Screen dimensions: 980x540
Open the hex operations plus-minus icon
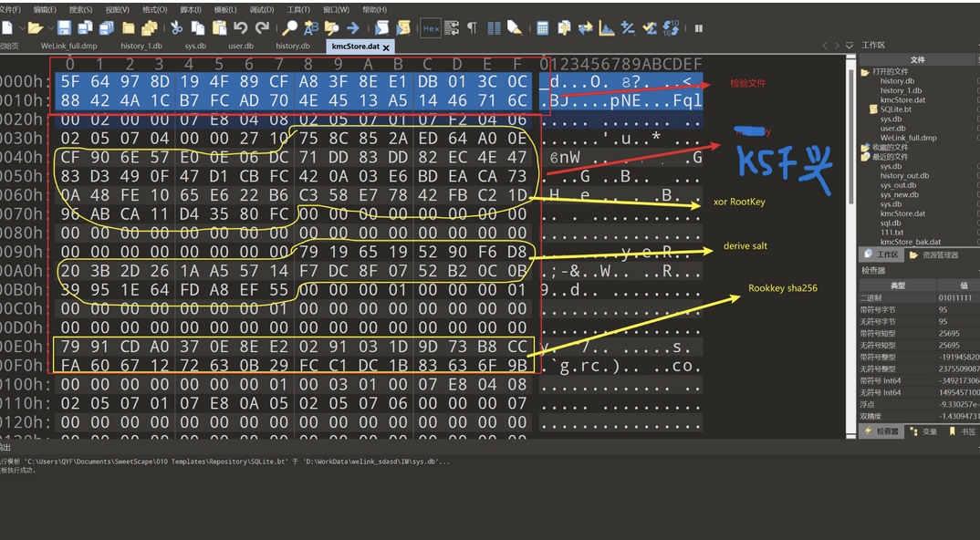tap(628, 27)
